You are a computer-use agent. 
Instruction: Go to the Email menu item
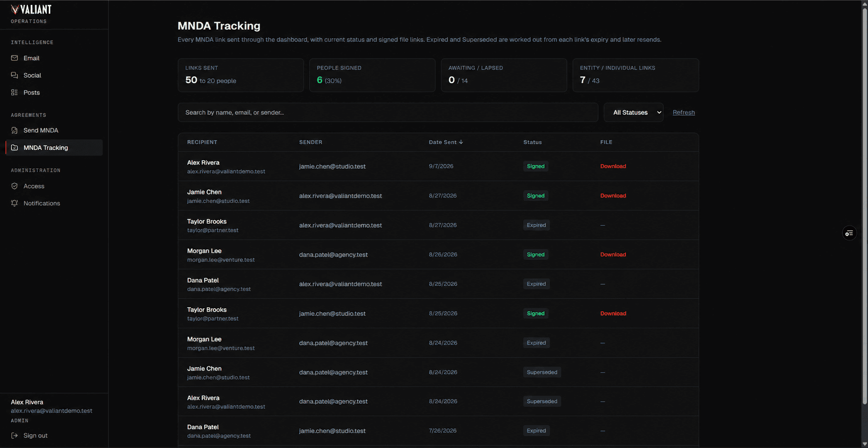[54, 58]
